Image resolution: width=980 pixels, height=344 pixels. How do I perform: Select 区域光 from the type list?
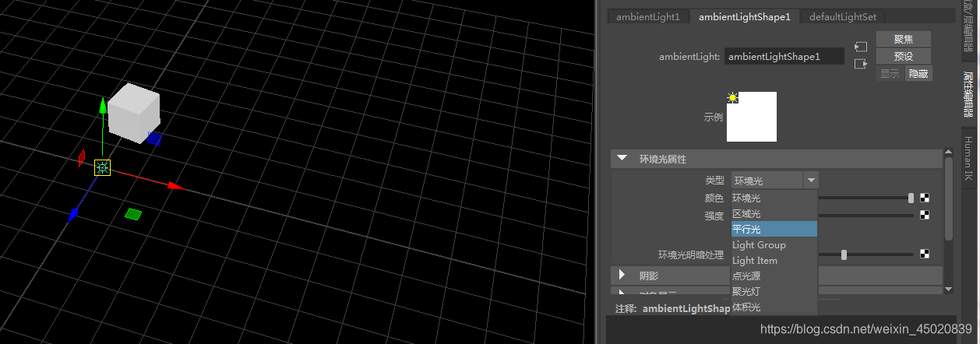tap(774, 213)
